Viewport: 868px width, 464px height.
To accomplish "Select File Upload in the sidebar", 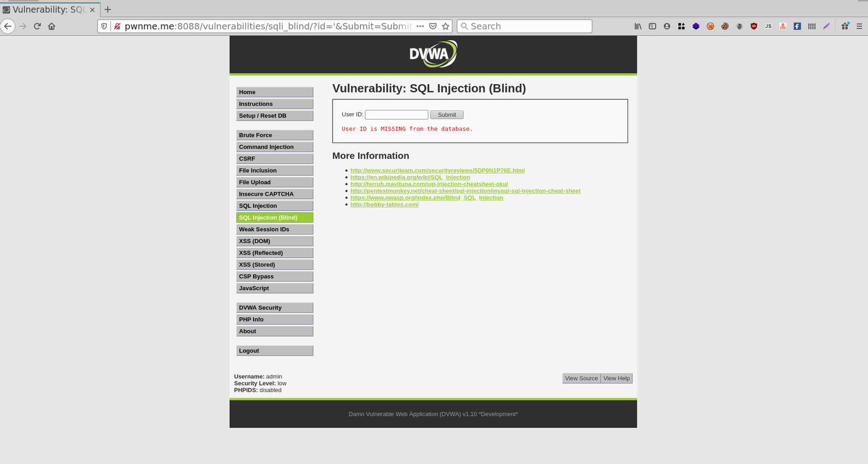I will 275,182.
